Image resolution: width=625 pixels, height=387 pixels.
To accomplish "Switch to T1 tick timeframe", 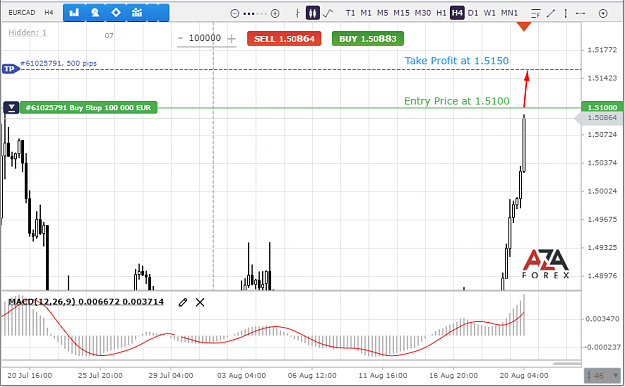I will [350, 13].
